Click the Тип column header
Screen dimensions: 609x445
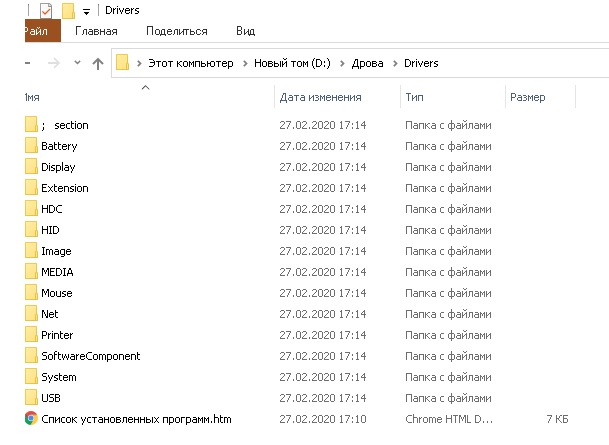[x=453, y=97]
